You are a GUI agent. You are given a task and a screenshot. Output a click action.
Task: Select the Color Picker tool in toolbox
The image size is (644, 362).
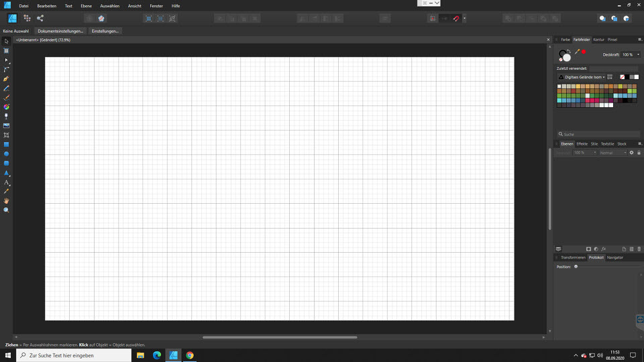[6, 191]
